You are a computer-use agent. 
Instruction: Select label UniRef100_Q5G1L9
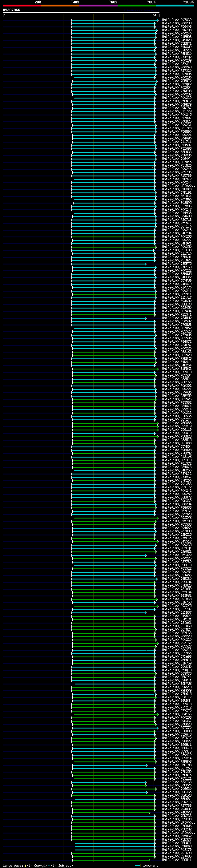176,430
